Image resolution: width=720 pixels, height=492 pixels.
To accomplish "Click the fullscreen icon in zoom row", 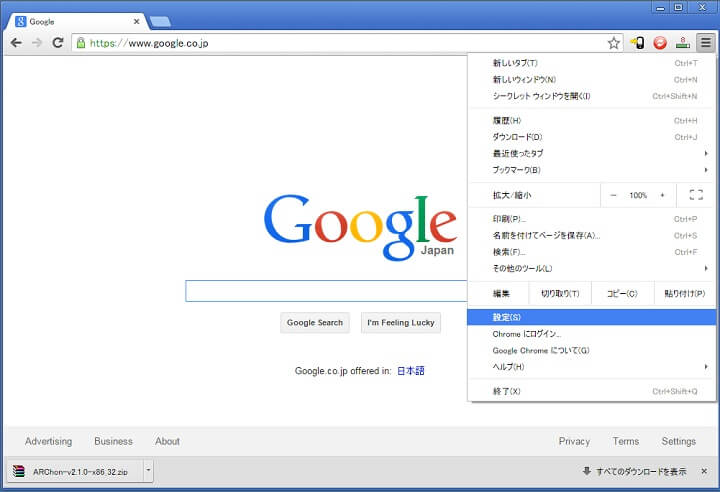I will [696, 195].
